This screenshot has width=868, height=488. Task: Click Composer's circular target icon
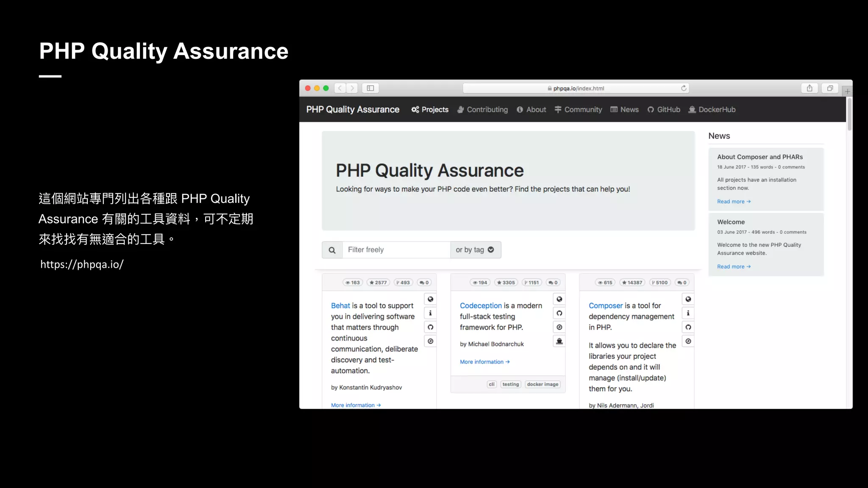point(688,341)
